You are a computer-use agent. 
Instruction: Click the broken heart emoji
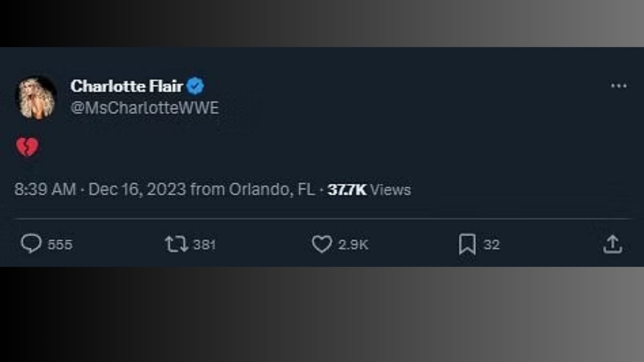click(27, 146)
